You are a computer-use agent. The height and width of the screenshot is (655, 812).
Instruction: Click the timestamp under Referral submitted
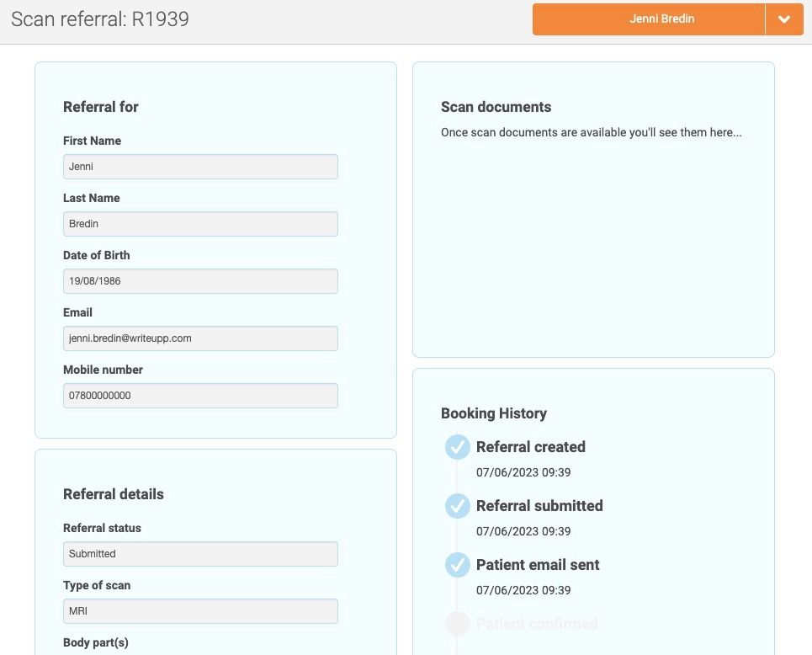click(x=523, y=532)
